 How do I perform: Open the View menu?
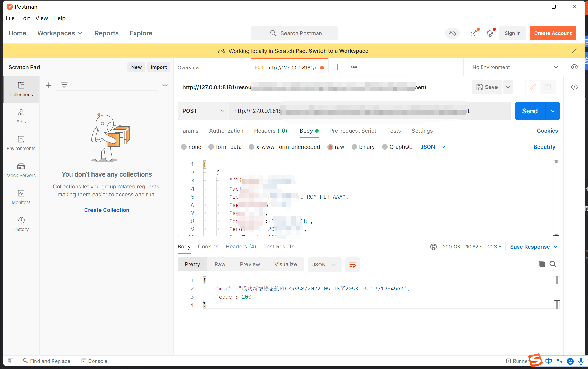tap(42, 18)
